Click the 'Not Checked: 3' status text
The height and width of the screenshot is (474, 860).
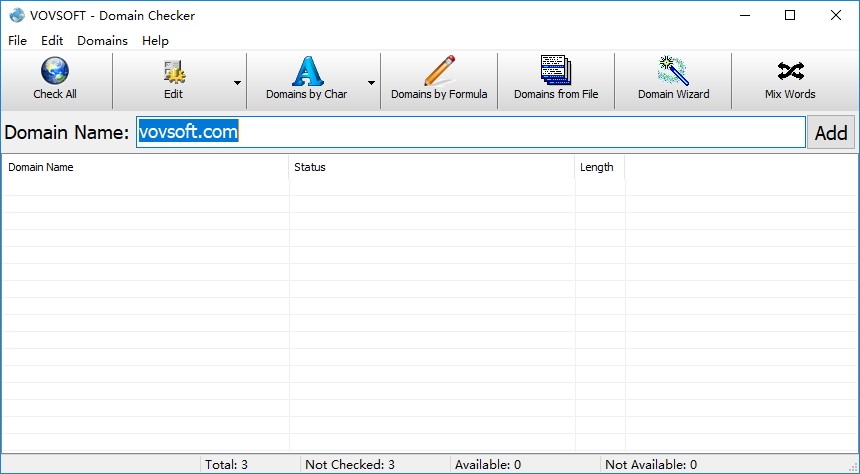pos(350,465)
